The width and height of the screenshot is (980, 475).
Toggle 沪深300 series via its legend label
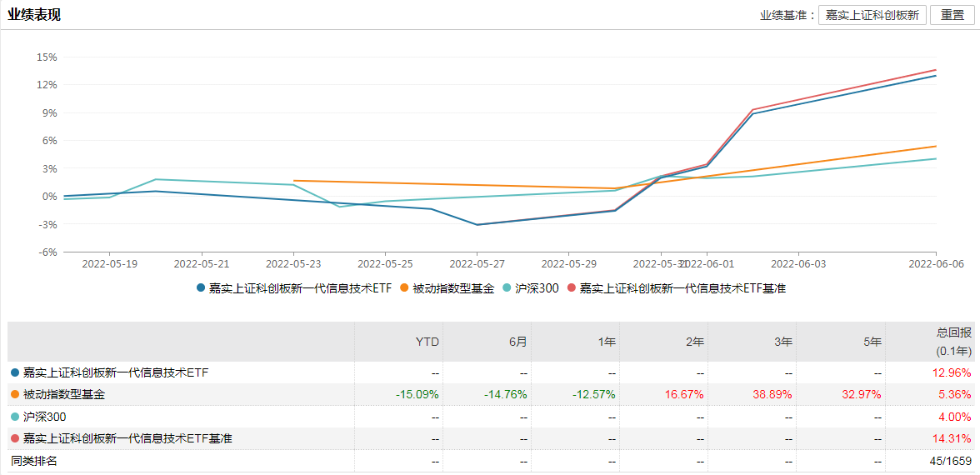tap(537, 288)
